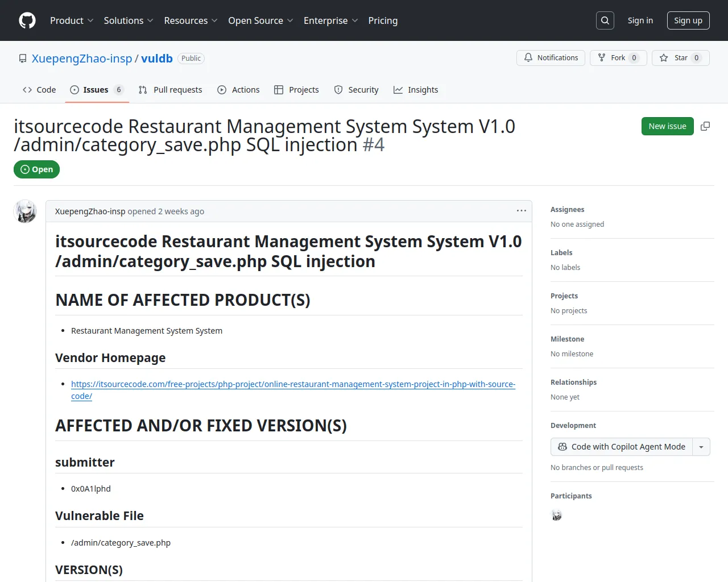Open the itsourcecode vendor homepage URL
The image size is (728, 582).
293,390
